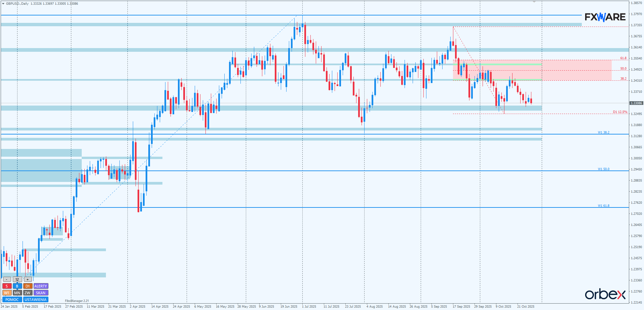
Task: Click the value field showing 12
Action: (x=17, y=279)
